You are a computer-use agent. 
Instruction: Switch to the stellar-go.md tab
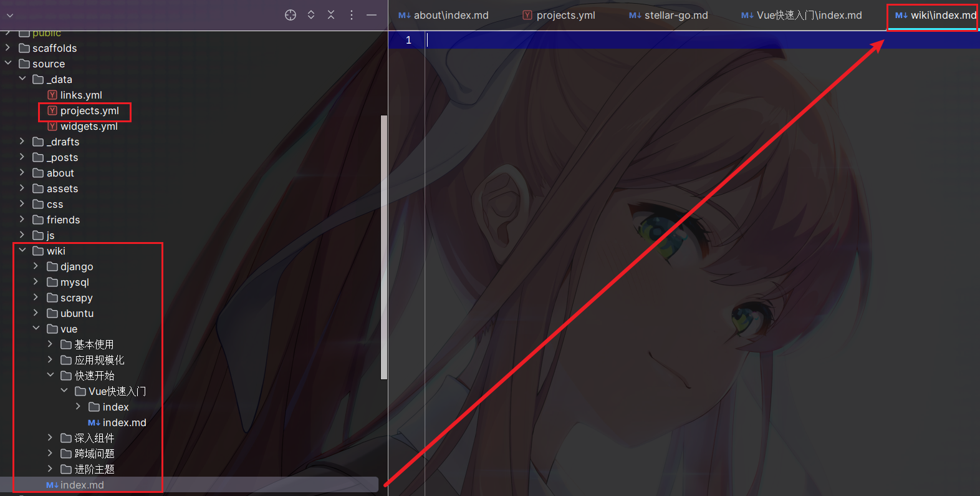coord(675,15)
